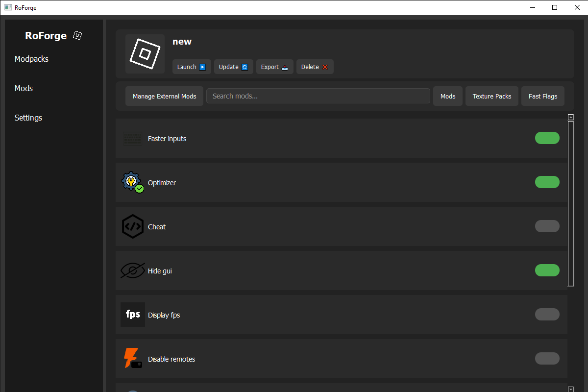The image size is (588, 392).
Task: Turn on the Disable remotes toggle
Action: [x=547, y=359]
